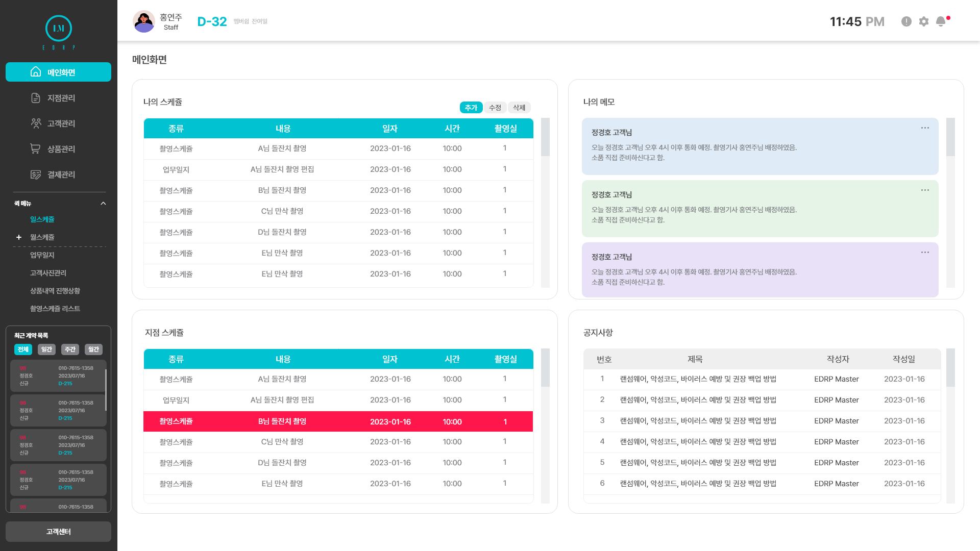Open options menu on green memo card
Screen dimensions: 980x551
[925, 190]
